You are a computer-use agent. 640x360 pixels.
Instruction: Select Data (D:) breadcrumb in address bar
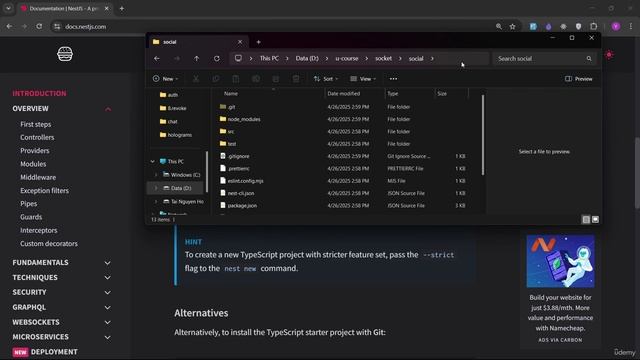tap(307, 58)
